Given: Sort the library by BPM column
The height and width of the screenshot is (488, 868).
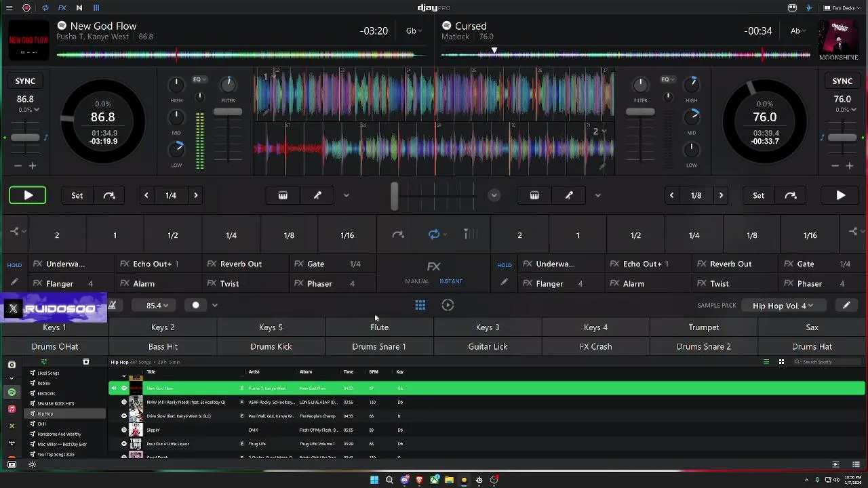Looking at the screenshot, I should point(374,371).
